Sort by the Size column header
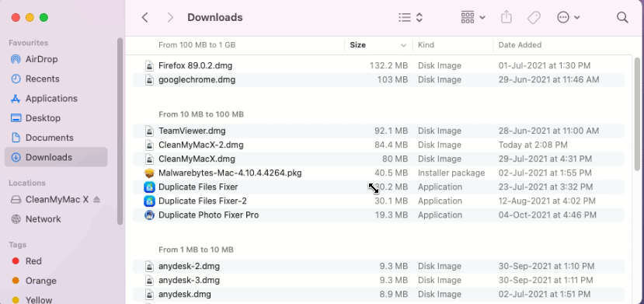 tap(357, 45)
